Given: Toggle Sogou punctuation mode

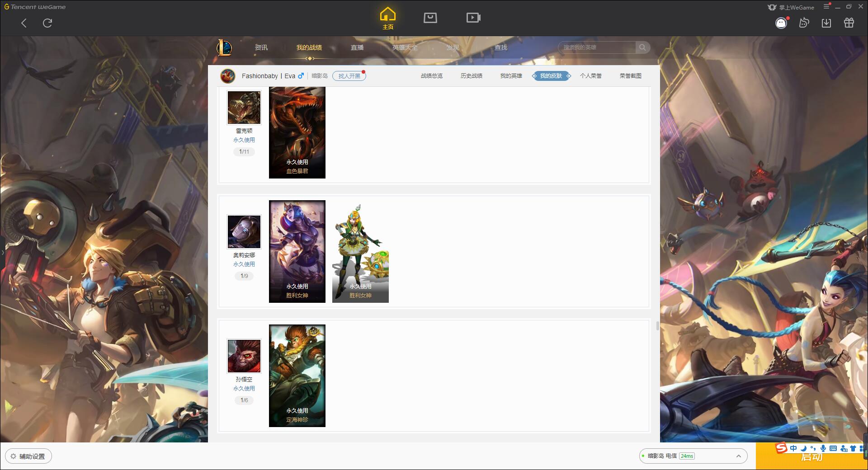Looking at the screenshot, I should tap(813, 448).
